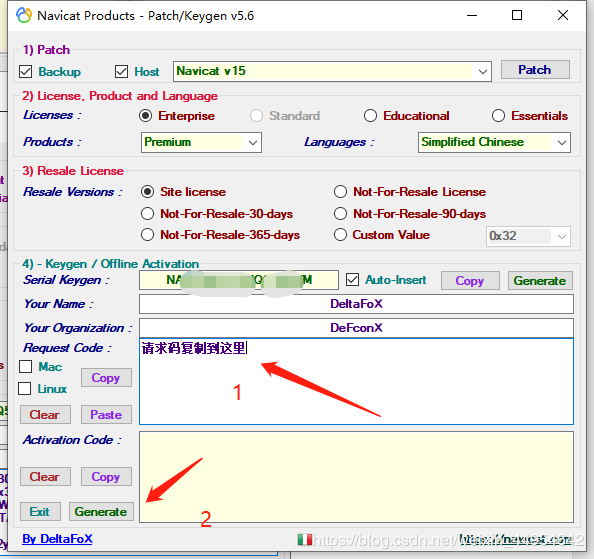This screenshot has height=559, width=594.
Task: Click inside the Activation Code text area
Action: [356, 477]
